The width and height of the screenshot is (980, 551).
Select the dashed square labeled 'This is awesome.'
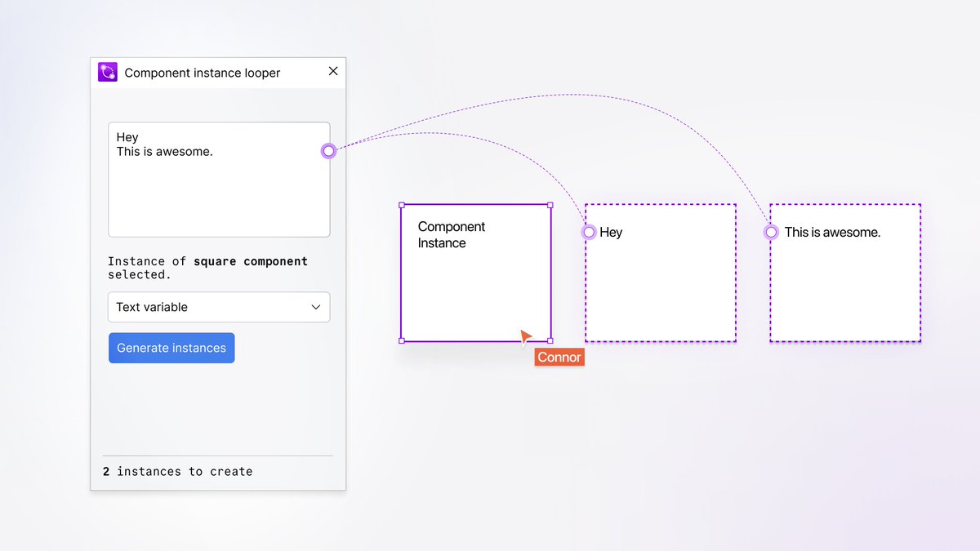coord(845,273)
